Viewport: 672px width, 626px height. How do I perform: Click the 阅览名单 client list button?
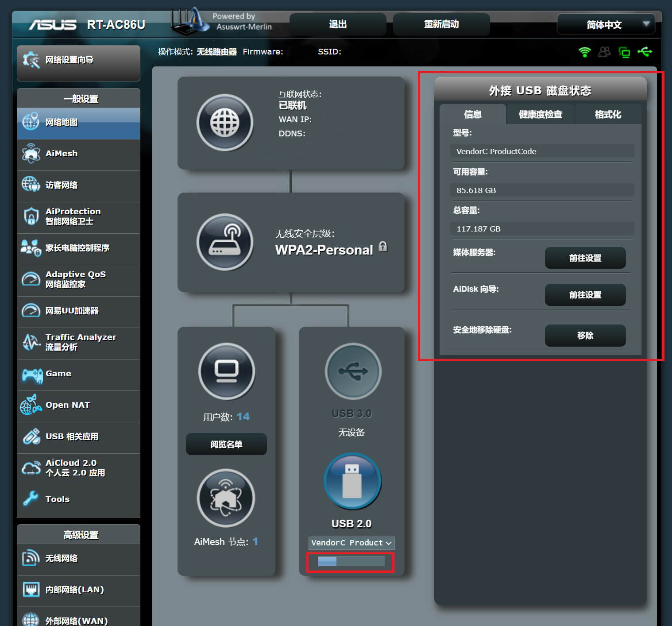[226, 444]
